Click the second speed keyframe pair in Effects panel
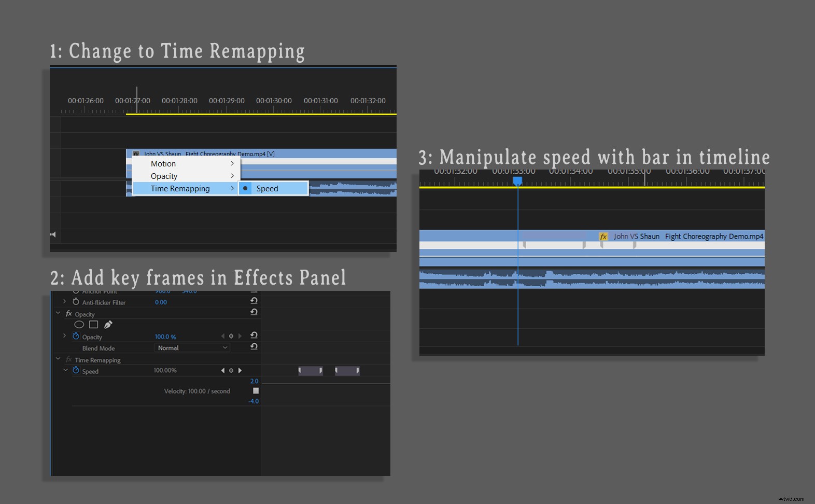Image resolution: width=815 pixels, height=504 pixels. (x=347, y=371)
